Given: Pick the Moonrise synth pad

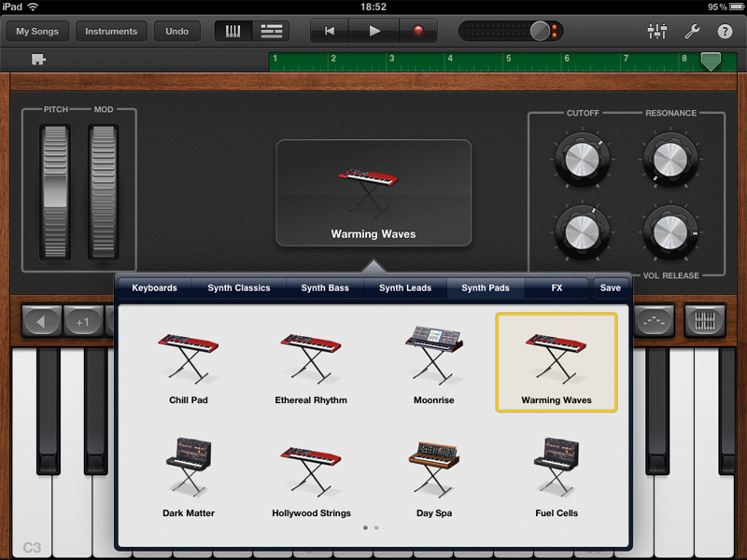Looking at the screenshot, I should click(433, 365).
